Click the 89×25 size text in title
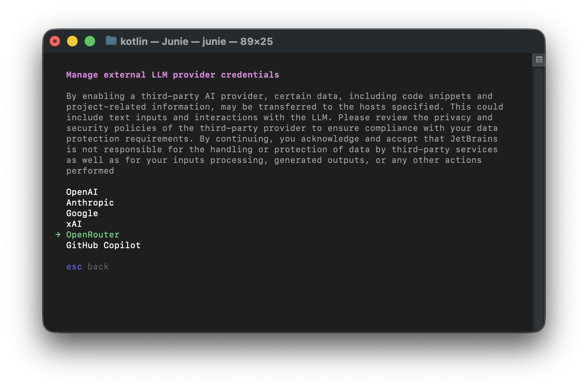 pos(256,41)
